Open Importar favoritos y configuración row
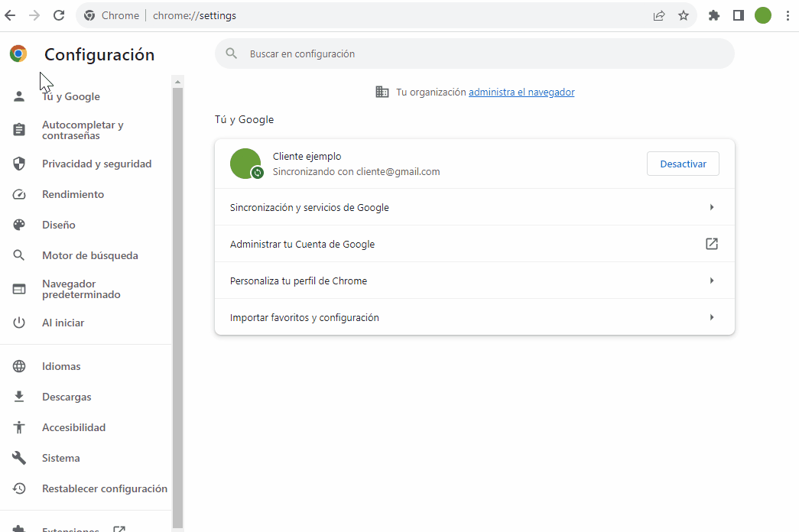 click(474, 317)
